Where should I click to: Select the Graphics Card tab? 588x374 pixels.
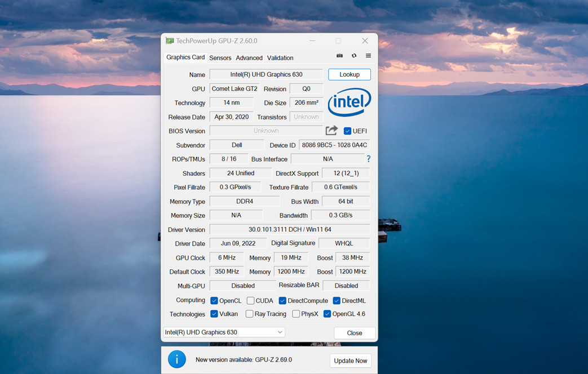click(x=185, y=57)
